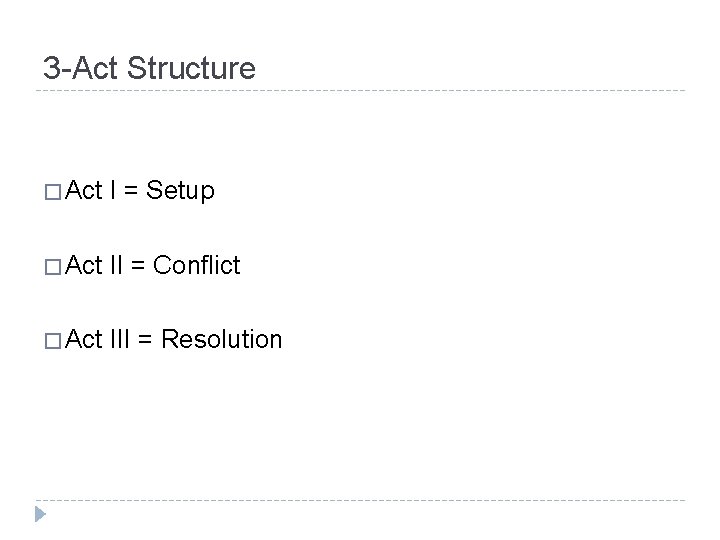Click the word "Act" in the Setup line
Viewport: 720px width, 540px height.
click(85, 190)
